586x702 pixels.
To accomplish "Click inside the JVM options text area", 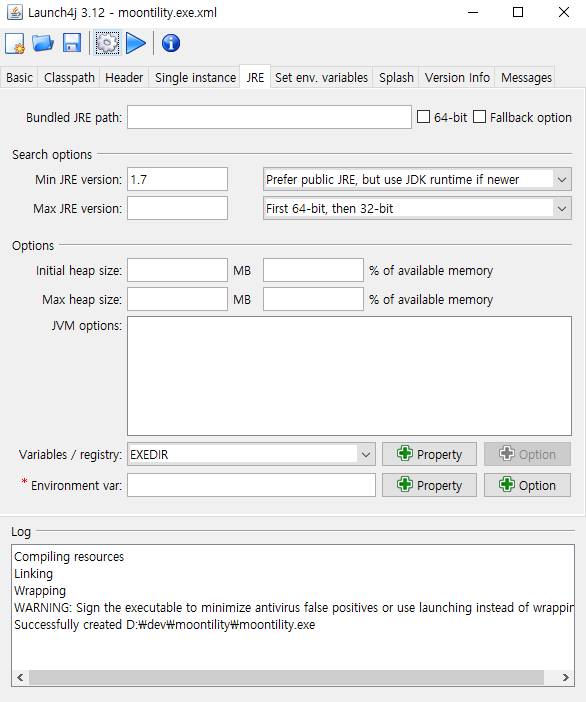I will (349, 376).
